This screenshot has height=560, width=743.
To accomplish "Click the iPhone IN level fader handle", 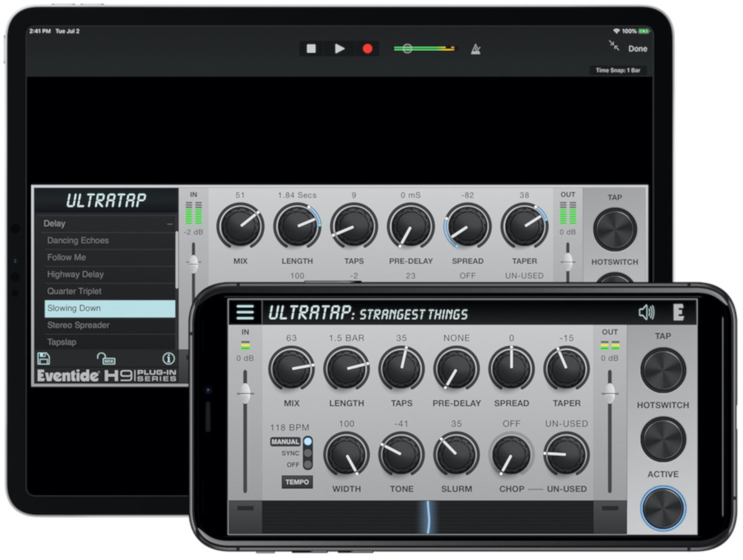I will (x=245, y=393).
